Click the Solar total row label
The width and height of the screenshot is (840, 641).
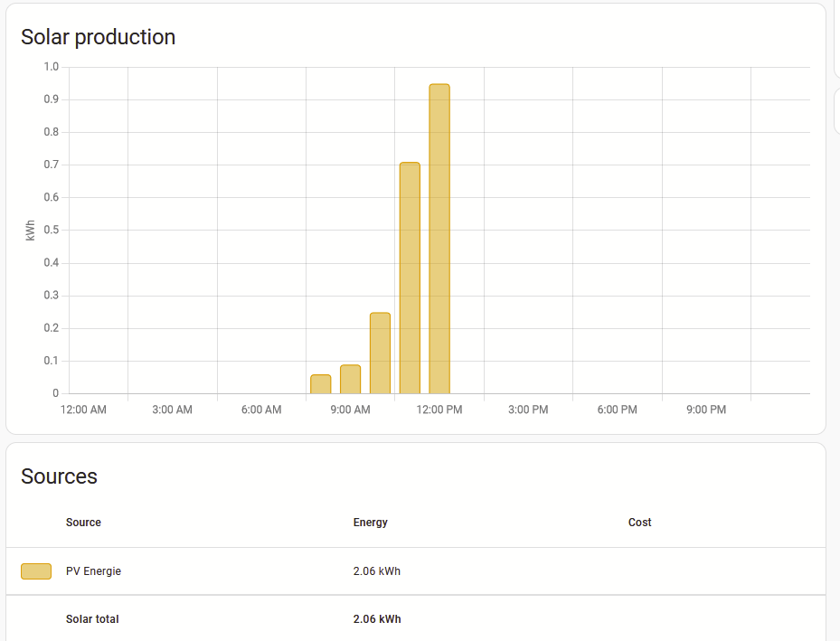pyautogui.click(x=92, y=619)
